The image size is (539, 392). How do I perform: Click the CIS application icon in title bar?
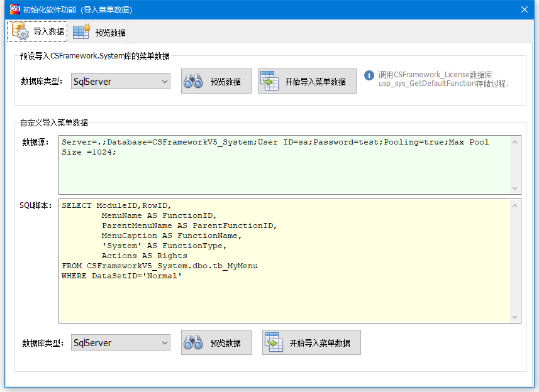click(x=14, y=9)
